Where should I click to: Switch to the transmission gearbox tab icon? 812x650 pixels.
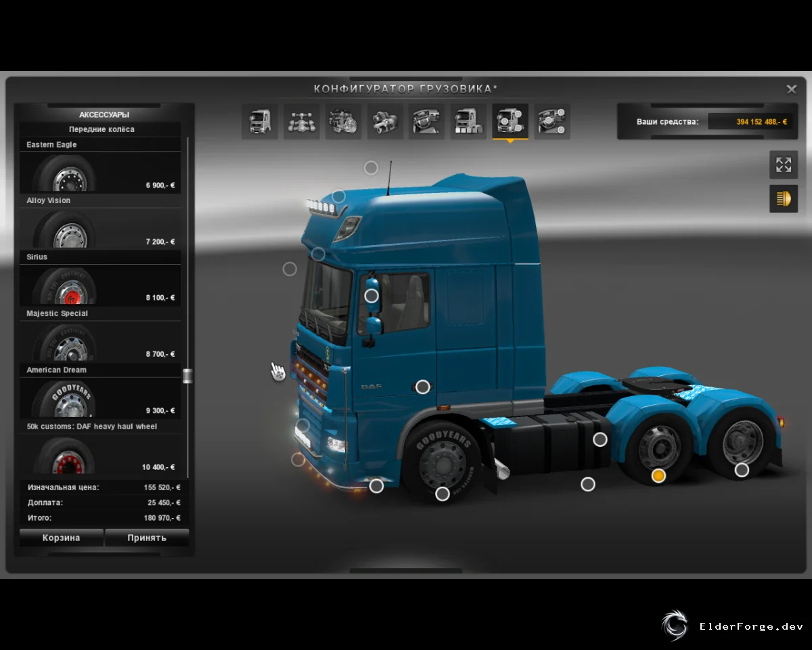pyautogui.click(x=386, y=122)
